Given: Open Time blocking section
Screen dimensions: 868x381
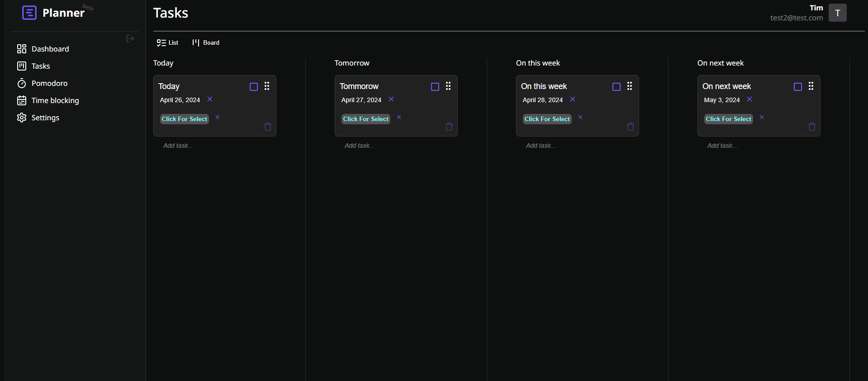Looking at the screenshot, I should [48, 100].
